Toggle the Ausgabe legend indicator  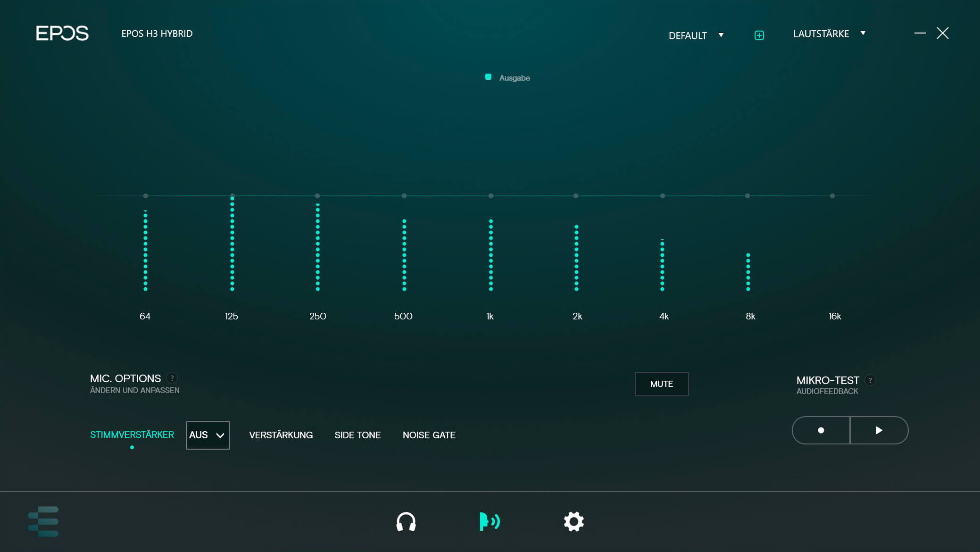[489, 77]
